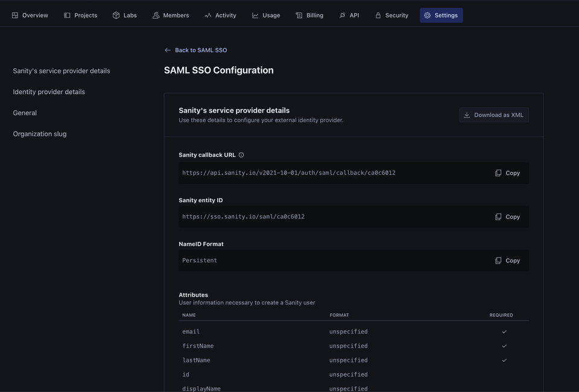Click the Billing receipt icon

[x=299, y=15]
